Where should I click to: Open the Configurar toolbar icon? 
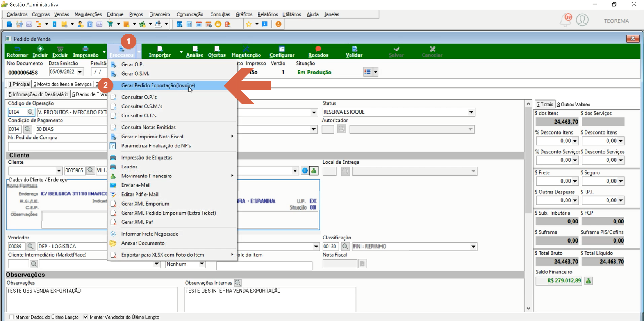point(282,51)
